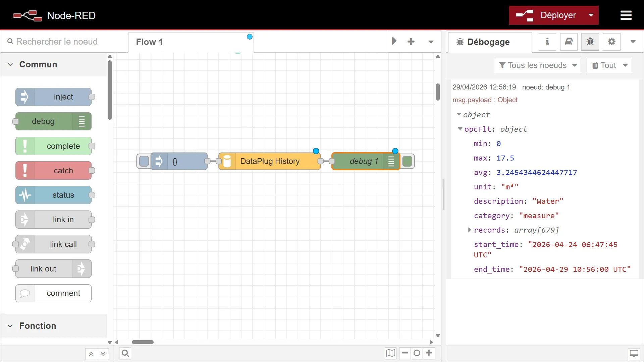
Task: Clear messages with the Tout button
Action: (604, 65)
